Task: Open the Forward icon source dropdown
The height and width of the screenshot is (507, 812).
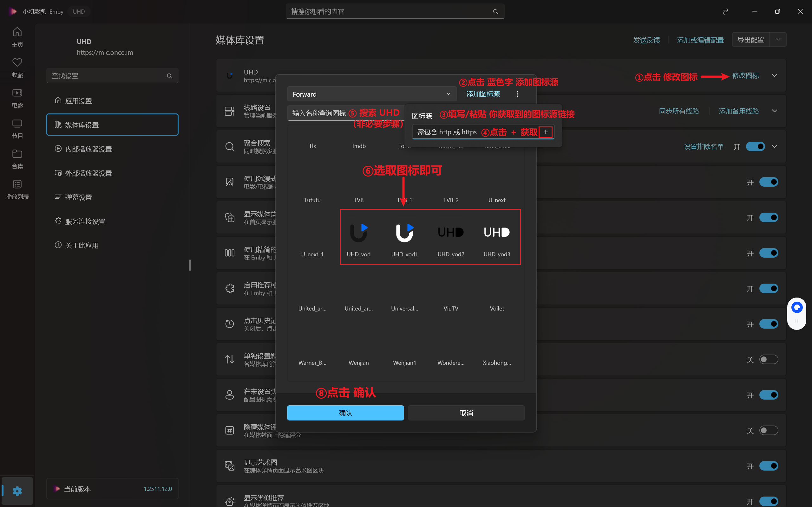Action: pos(371,94)
